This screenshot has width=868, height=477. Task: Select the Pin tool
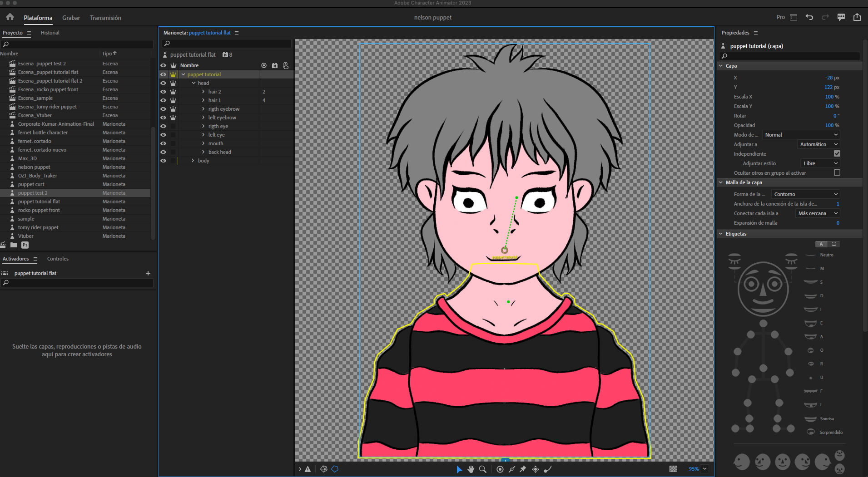click(523, 469)
